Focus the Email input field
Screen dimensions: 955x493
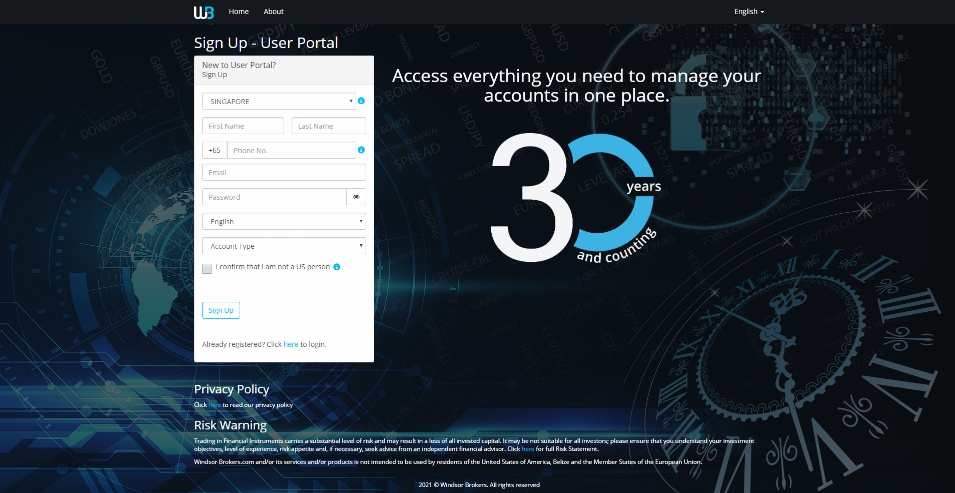click(x=284, y=172)
